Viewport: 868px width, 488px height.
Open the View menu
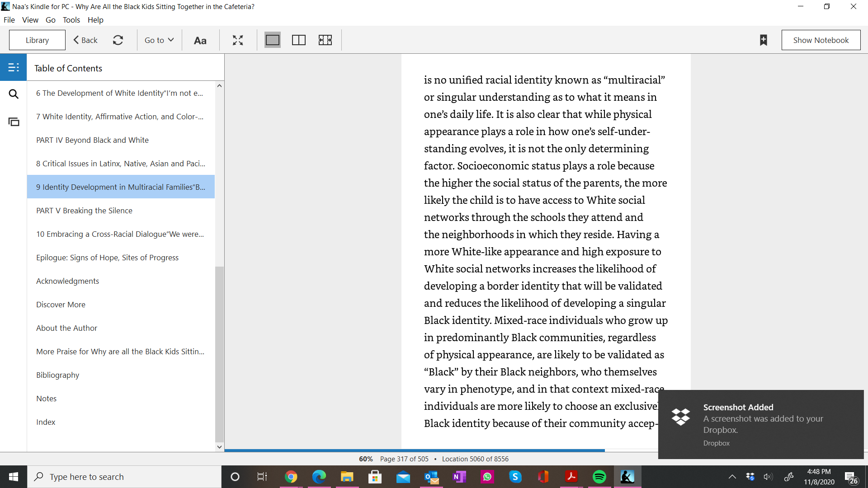coord(30,20)
